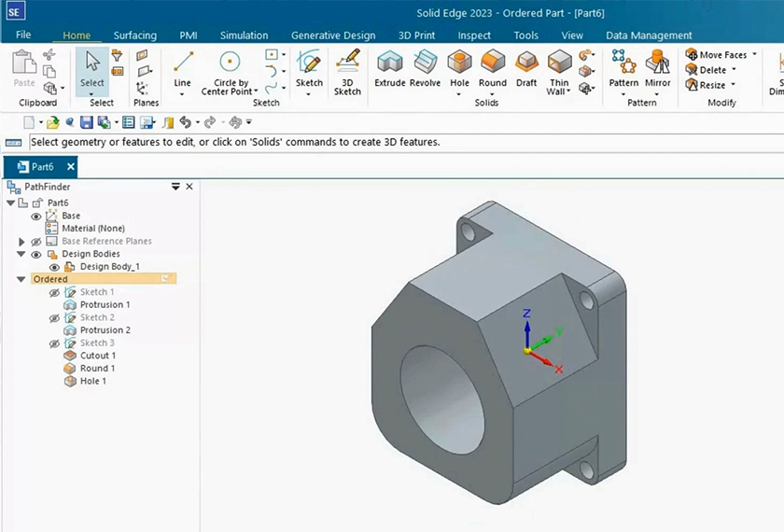This screenshot has width=784, height=532.
Task: Close the Part6 document tab
Action: coord(70,167)
